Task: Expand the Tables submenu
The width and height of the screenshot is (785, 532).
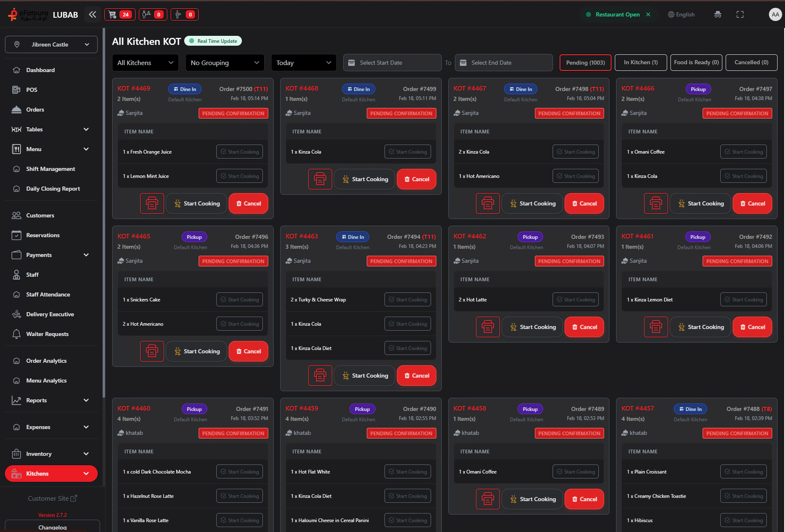Action: 51,129
